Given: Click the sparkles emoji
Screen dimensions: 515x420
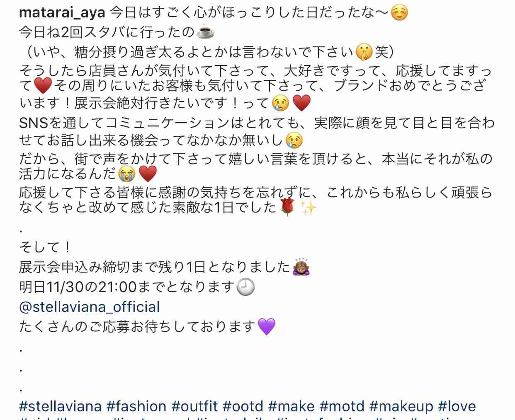Looking at the screenshot, I should coord(308,207).
